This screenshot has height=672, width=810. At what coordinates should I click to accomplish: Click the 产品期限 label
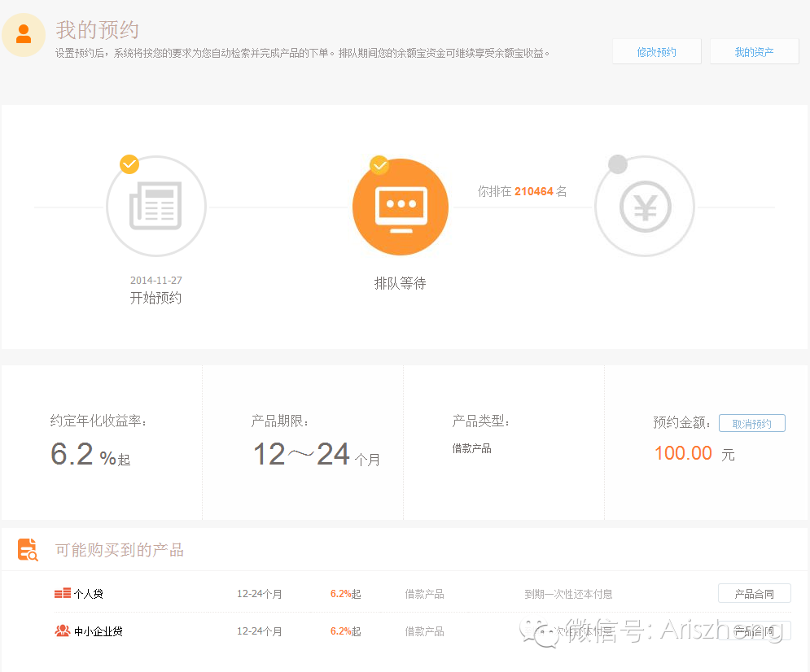click(279, 421)
